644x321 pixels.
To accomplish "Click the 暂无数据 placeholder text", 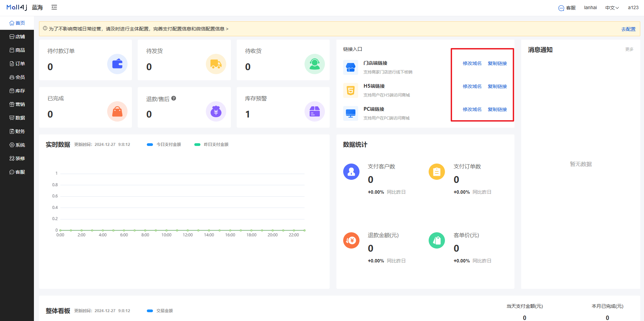I will tap(581, 164).
